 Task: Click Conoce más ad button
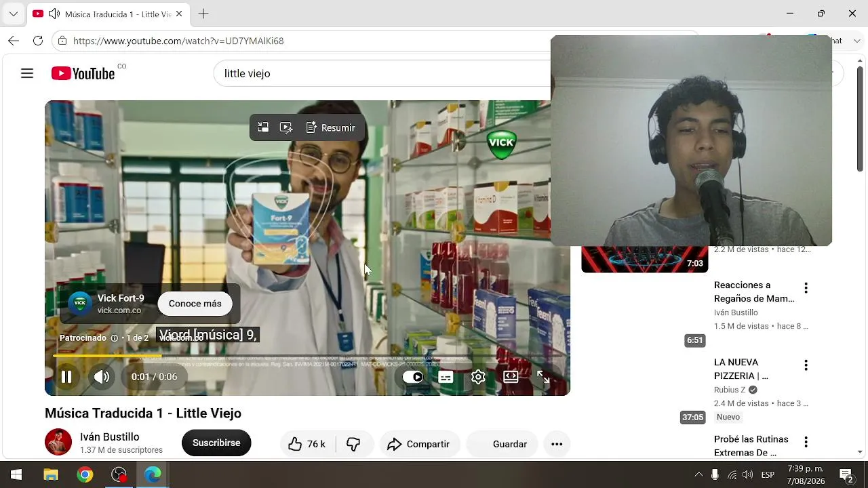(195, 304)
